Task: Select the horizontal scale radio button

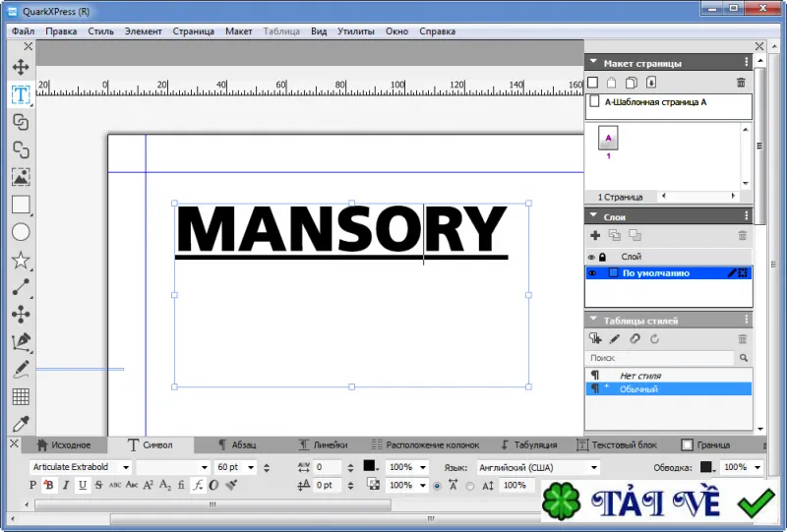Action: pos(437,486)
